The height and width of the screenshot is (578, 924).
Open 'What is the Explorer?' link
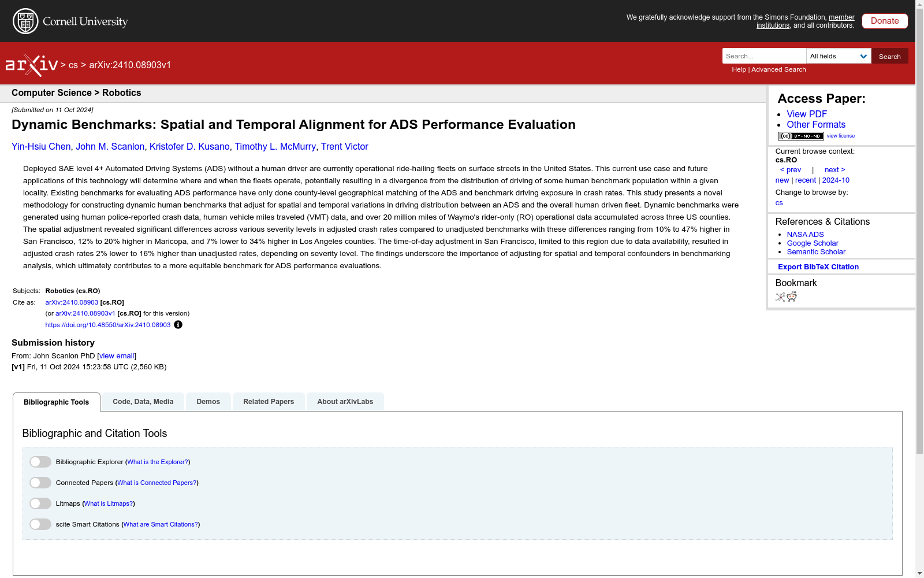pos(158,462)
